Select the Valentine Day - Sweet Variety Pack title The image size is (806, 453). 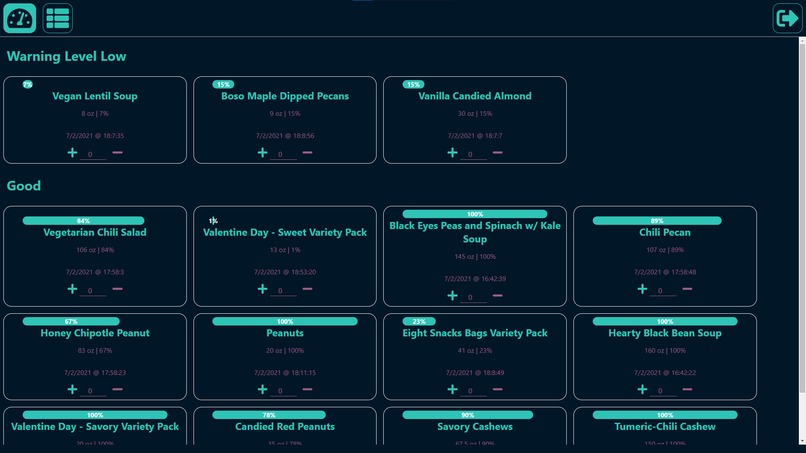click(x=285, y=232)
